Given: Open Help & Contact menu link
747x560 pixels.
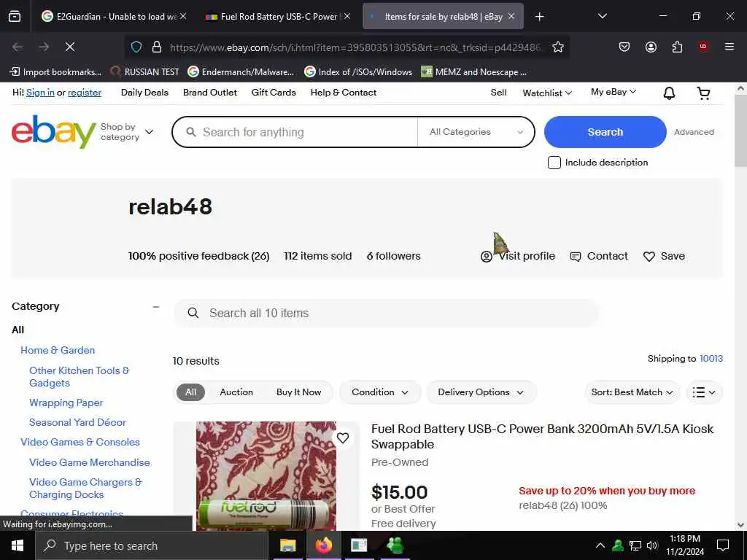Looking at the screenshot, I should coord(344,93).
